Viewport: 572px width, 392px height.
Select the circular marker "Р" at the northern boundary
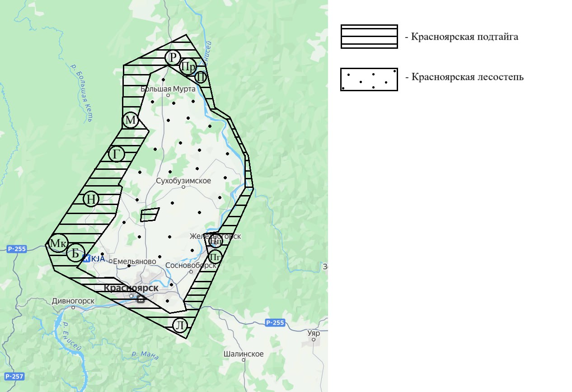(172, 58)
